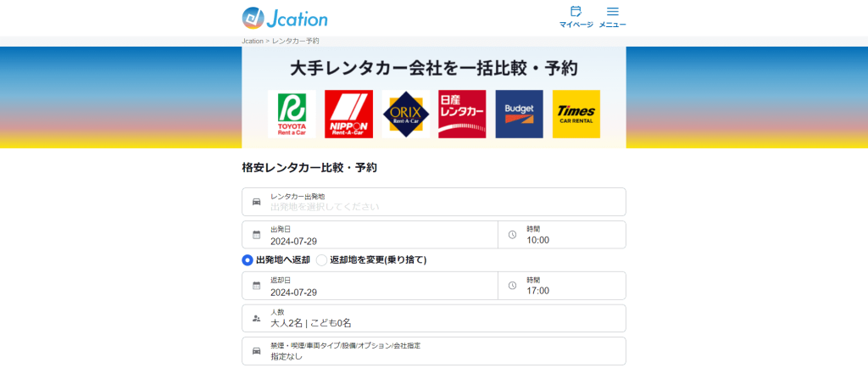Viewport: 868px width, 368px height.
Task: Click the people icon beside 人数
Action: [256, 318]
